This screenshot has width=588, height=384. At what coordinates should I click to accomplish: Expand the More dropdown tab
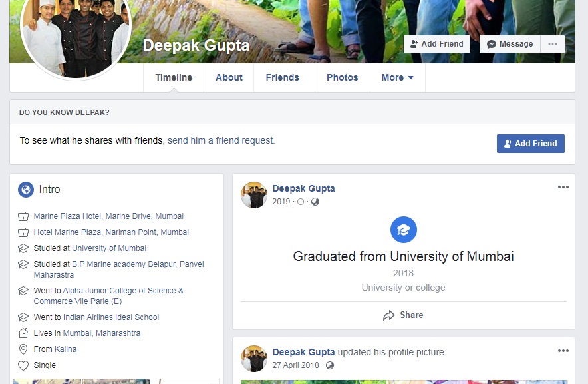point(397,77)
